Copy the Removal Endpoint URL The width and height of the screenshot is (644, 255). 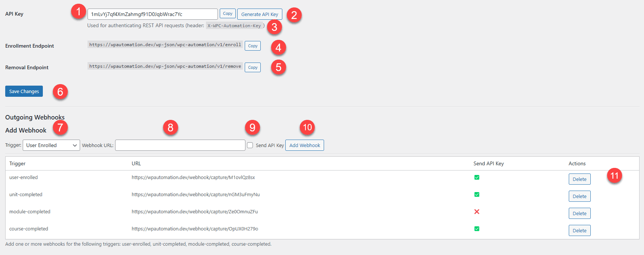pos(253,67)
